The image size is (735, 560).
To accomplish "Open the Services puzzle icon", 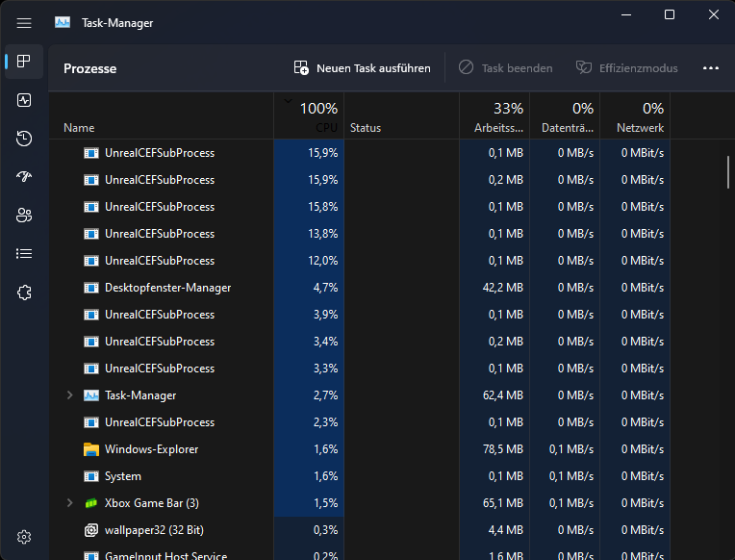I will point(24,293).
